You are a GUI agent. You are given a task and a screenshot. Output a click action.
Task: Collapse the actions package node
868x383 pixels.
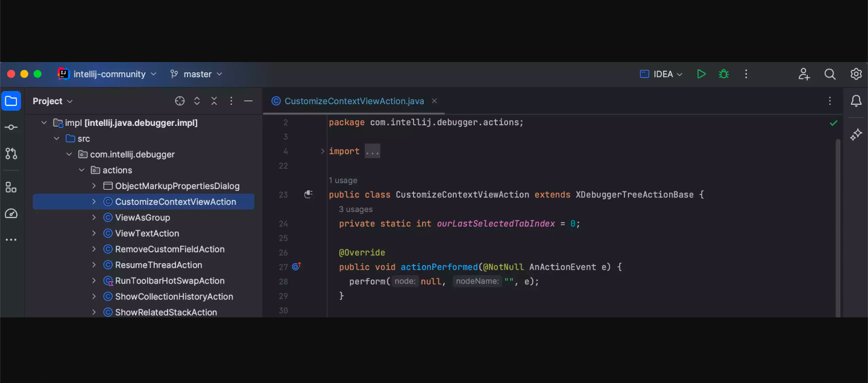(x=82, y=170)
